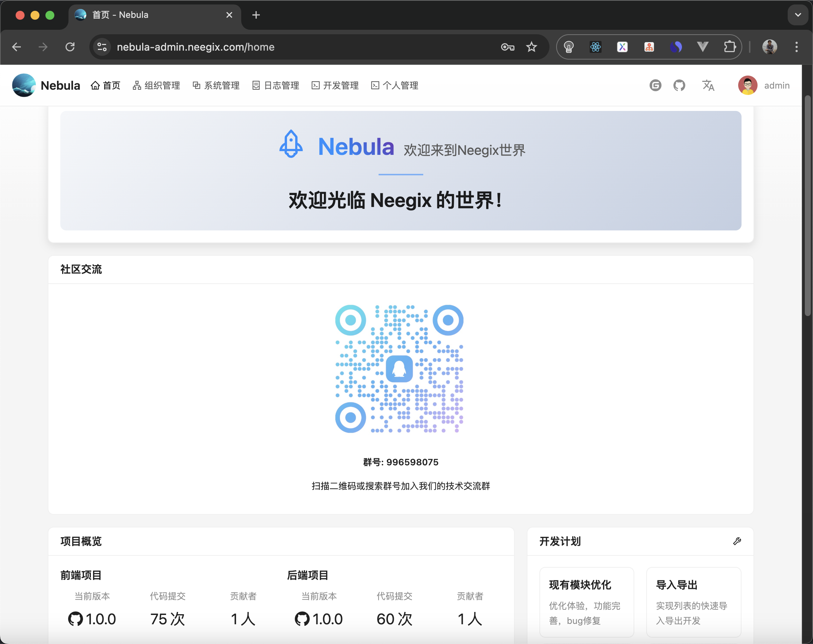
Task: Open the tab search chevron at top right
Action: click(x=797, y=15)
